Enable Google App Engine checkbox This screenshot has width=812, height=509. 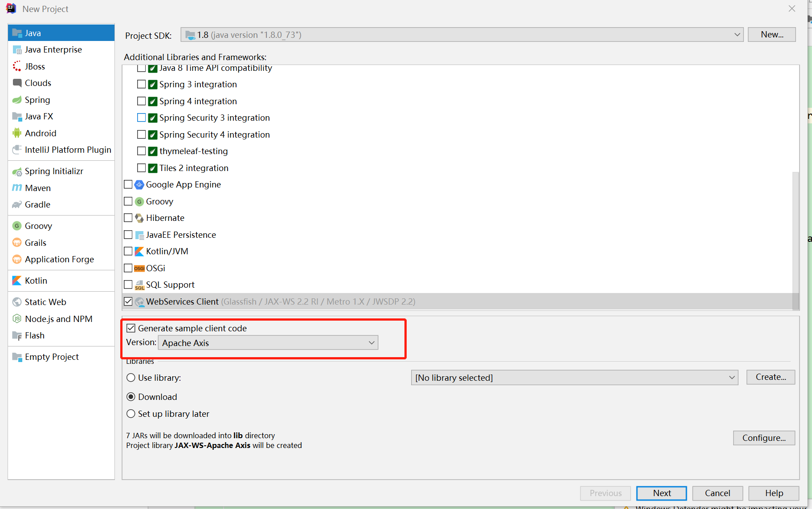click(128, 184)
